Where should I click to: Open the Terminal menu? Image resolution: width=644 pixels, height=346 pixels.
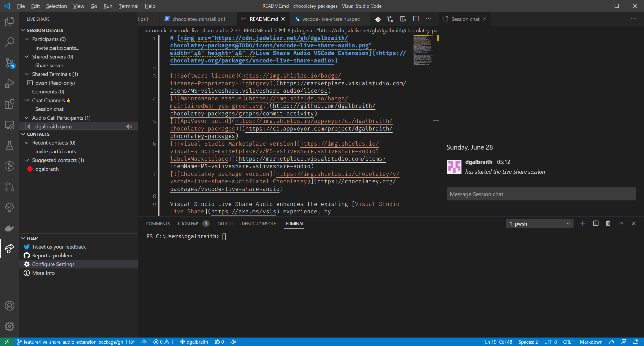(128, 6)
